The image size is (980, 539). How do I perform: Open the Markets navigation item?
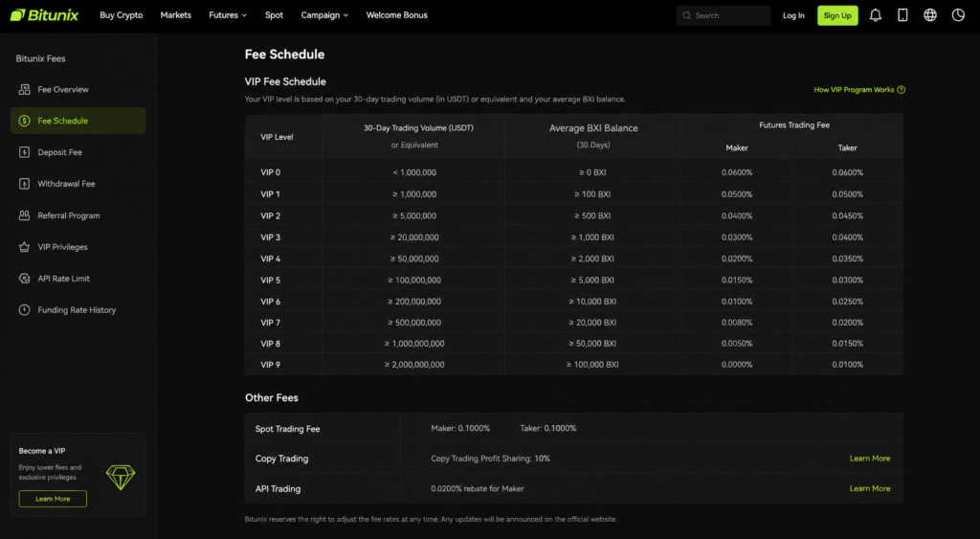click(176, 15)
